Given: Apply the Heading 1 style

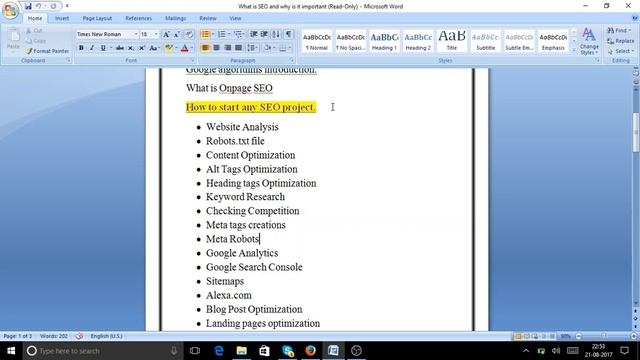Looking at the screenshot, I should pos(384,41).
